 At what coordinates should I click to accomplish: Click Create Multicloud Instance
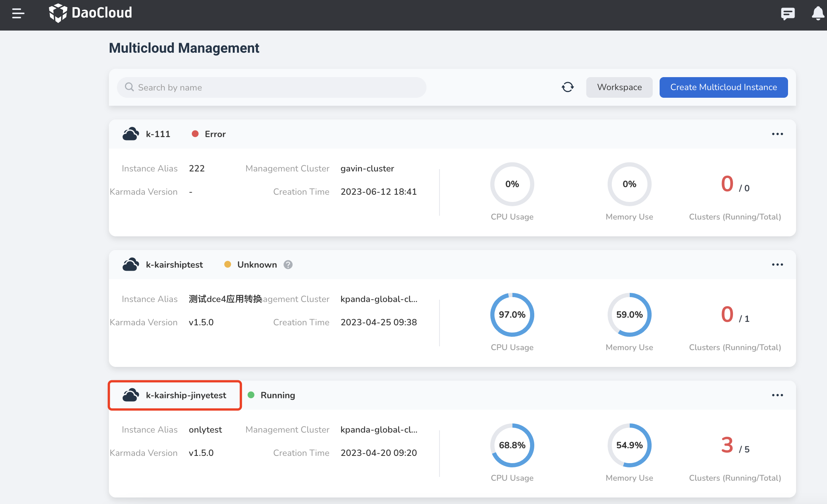723,87
